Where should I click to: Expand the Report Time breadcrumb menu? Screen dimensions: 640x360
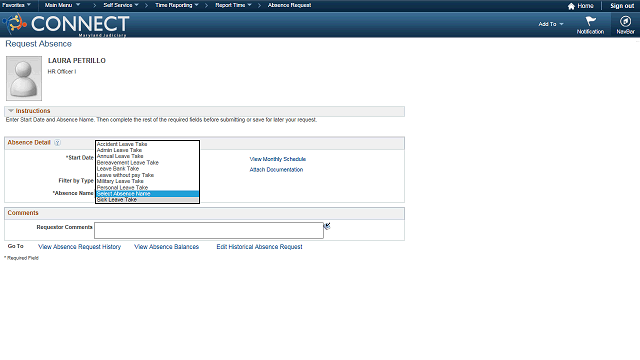tap(233, 5)
